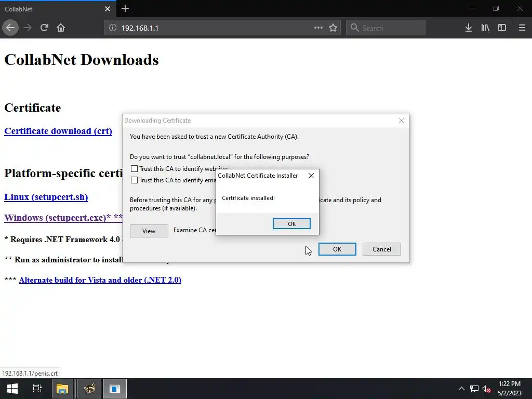This screenshot has height=399, width=532.
Task: Close the CollabNet Certificate Installer popup
Action: (311, 176)
